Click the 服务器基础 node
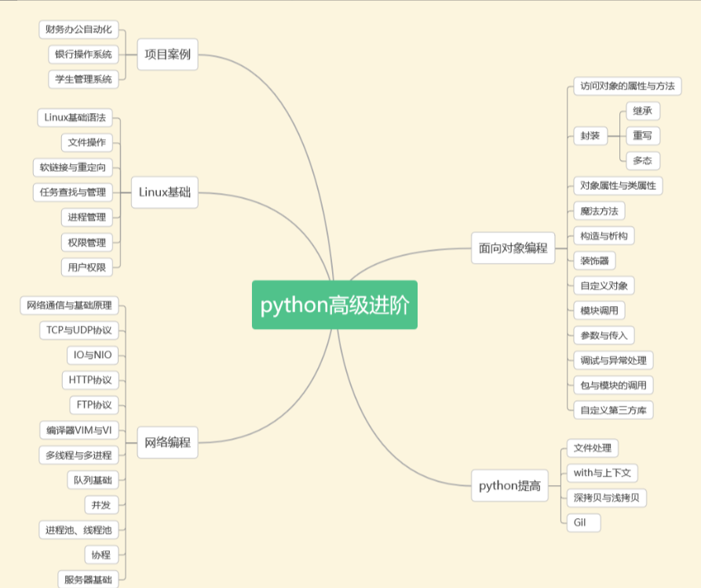 point(88,579)
